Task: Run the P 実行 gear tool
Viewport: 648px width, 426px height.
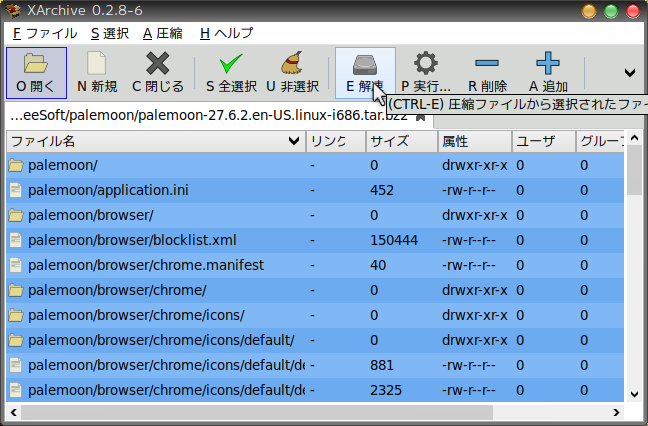Action: (x=426, y=73)
